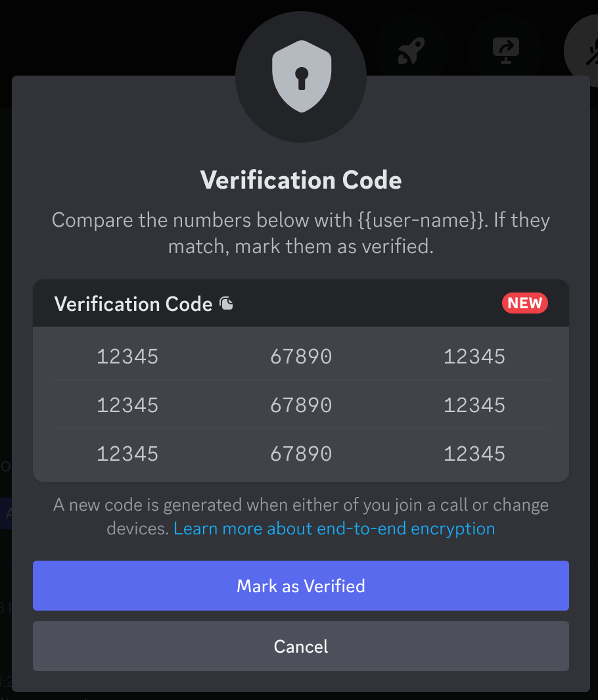Select first 12345 in bottom row
The image size is (598, 700).
click(x=127, y=454)
